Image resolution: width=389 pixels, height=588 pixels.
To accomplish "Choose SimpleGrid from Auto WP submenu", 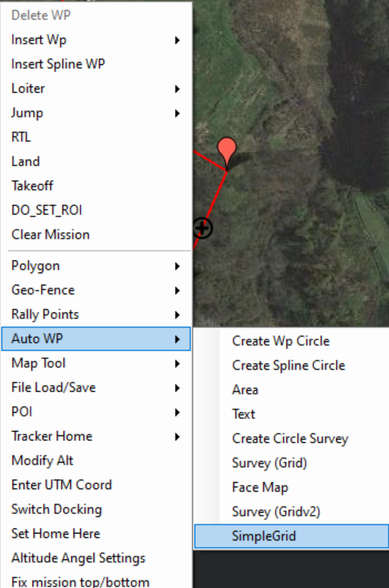I will click(x=264, y=536).
